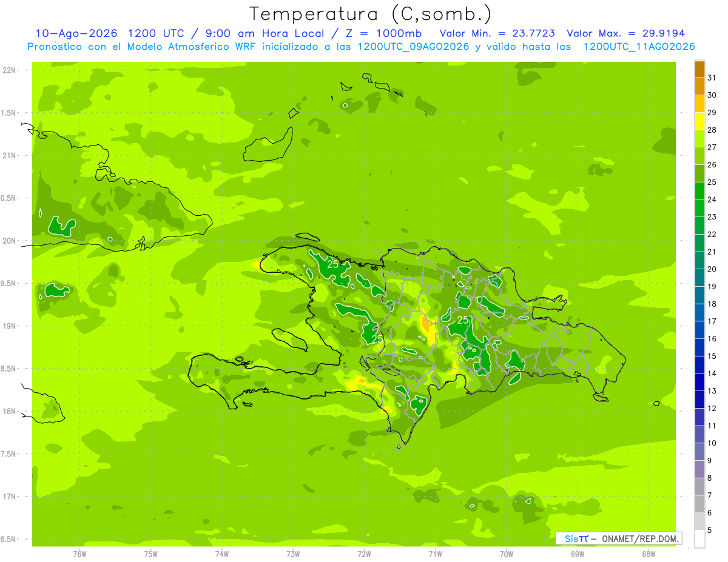This screenshot has height=562, width=728.
Task: Click the '22N' latitude axis label
Action: coord(10,70)
